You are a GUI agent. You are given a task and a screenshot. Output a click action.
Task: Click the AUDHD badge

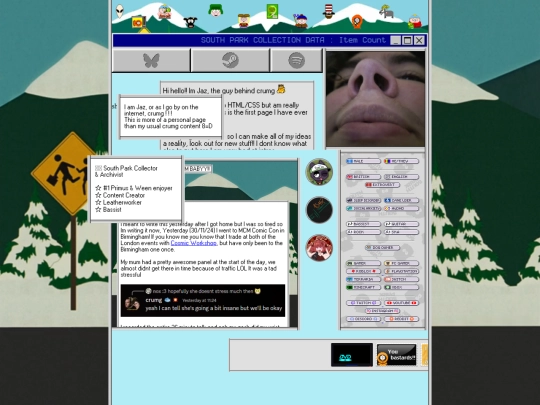pos(402,208)
